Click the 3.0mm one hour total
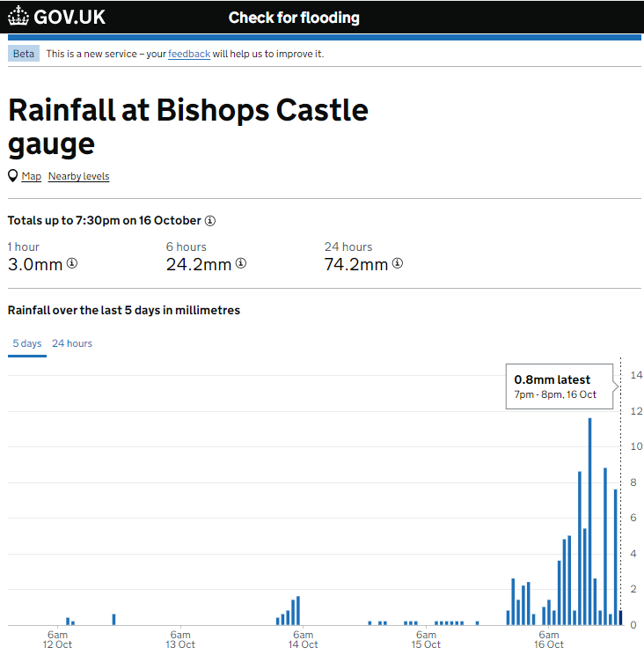Viewport: 644px width, 655px height. pyautogui.click(x=35, y=264)
